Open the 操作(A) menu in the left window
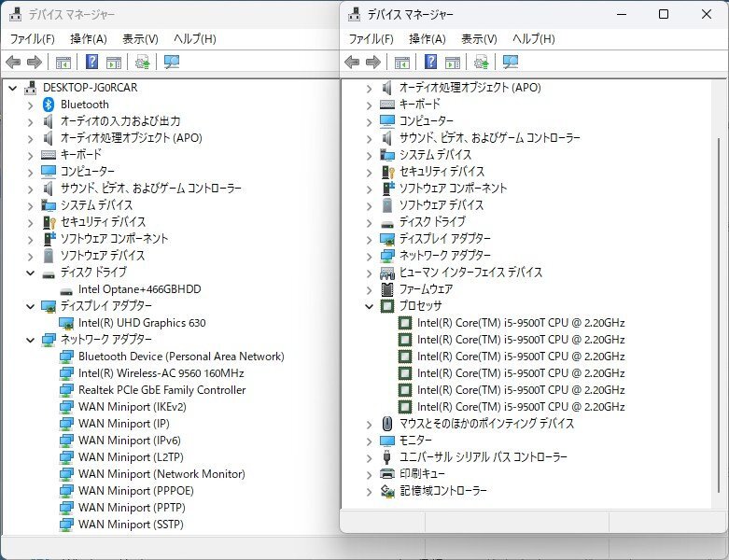 click(89, 38)
